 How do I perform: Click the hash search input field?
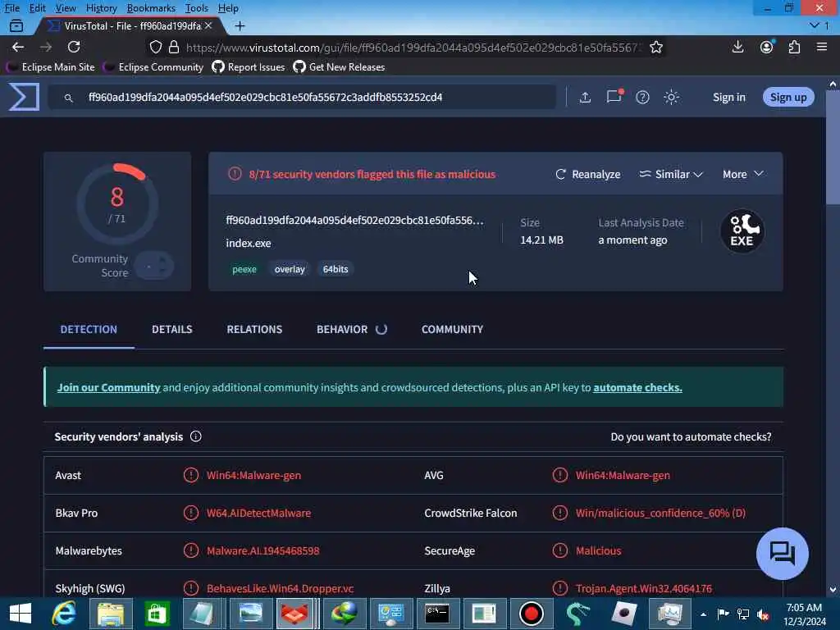[x=302, y=98]
